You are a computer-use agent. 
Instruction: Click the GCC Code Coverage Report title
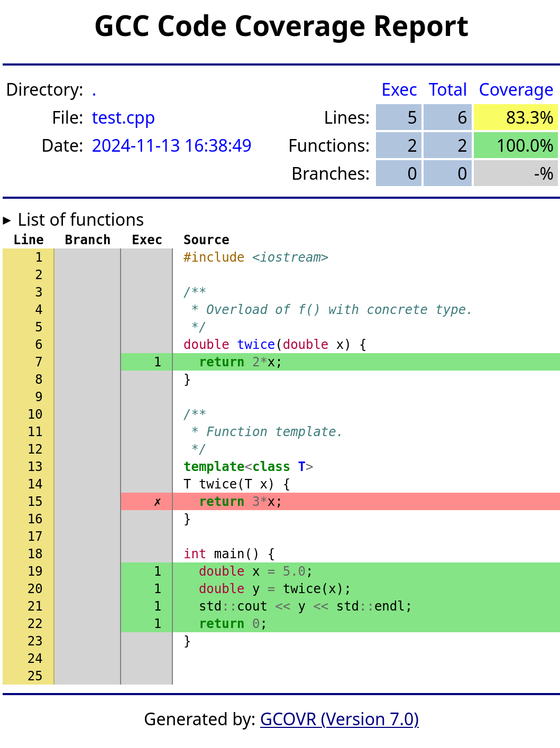click(280, 26)
